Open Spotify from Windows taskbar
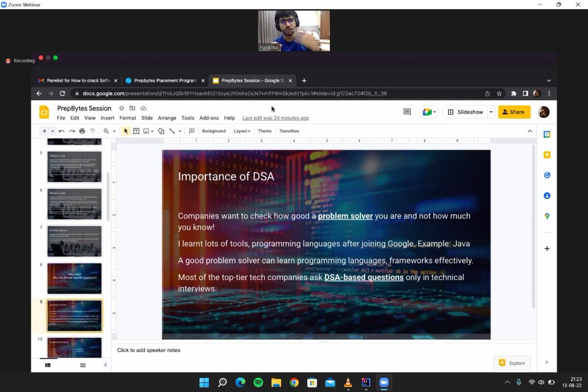The width and height of the screenshot is (588, 392). tap(258, 383)
